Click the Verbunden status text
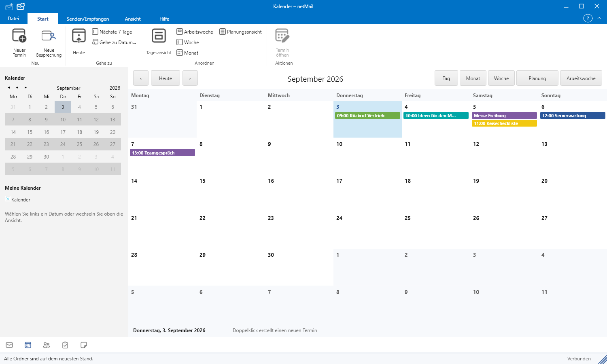Screen dimensions: 607x364 [579, 358]
